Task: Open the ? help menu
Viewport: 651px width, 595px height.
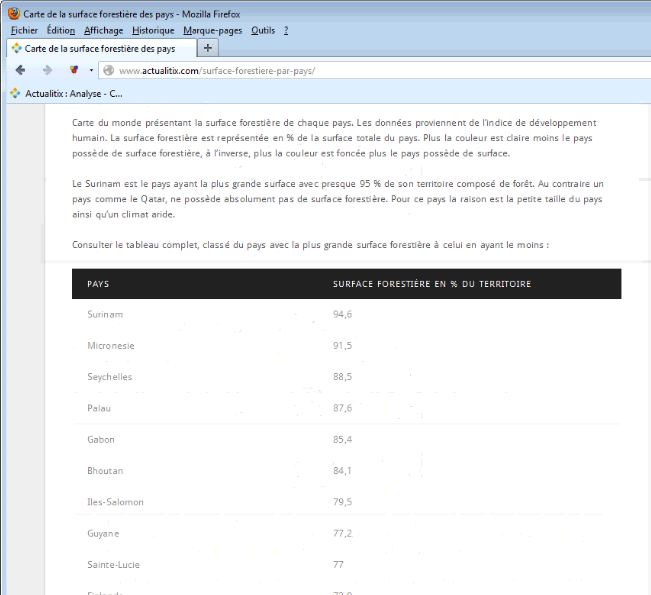Action: tap(286, 30)
